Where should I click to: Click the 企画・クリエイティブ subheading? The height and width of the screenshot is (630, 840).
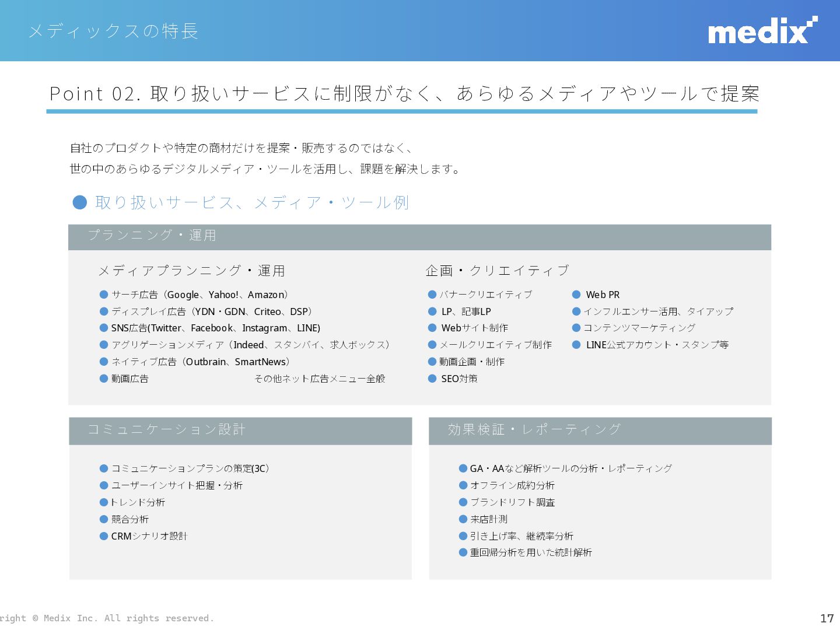tap(498, 271)
